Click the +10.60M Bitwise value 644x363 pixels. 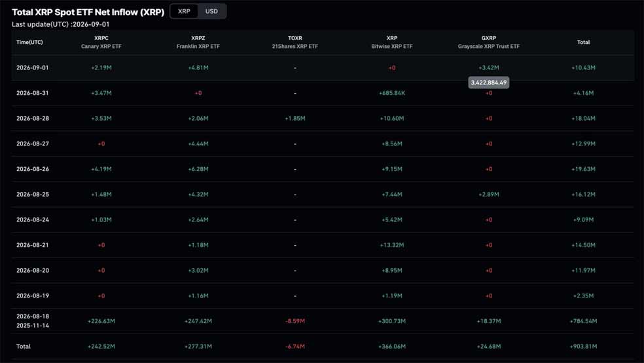392,119
